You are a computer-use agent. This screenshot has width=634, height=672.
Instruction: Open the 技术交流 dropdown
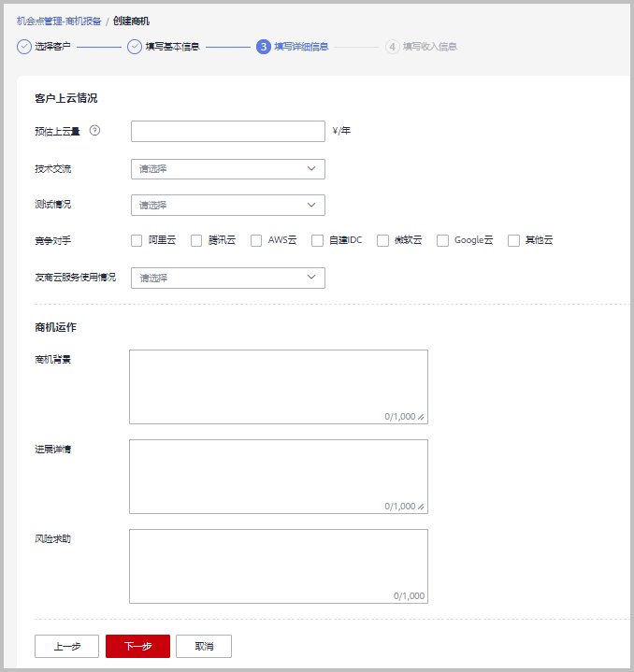click(228, 169)
